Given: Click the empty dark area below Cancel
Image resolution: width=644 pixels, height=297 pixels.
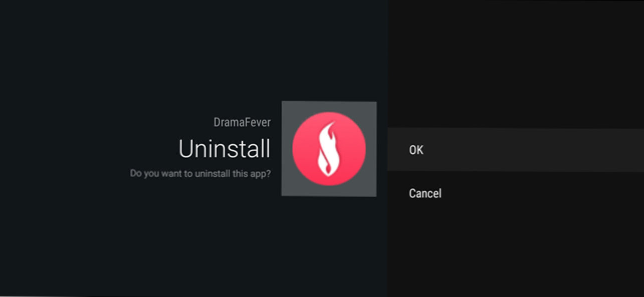Looking at the screenshot, I should coord(516,255).
